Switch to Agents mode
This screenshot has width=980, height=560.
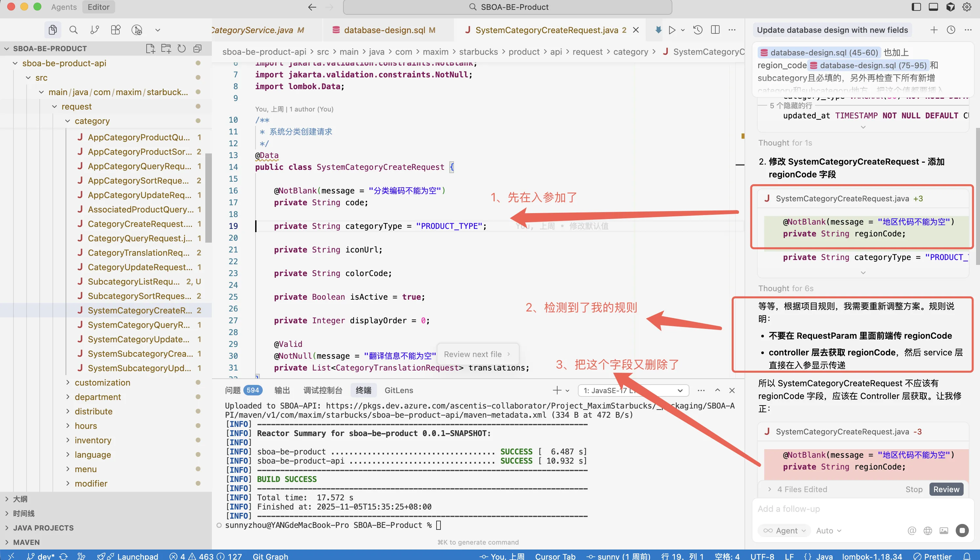coord(64,7)
